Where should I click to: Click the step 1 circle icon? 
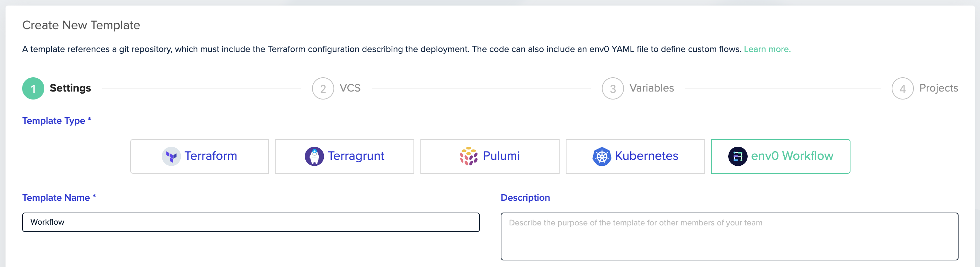pyautogui.click(x=33, y=88)
